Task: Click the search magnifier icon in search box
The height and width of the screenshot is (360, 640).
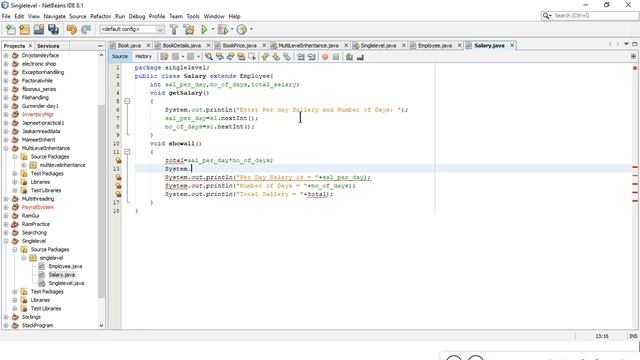Action: click(546, 16)
